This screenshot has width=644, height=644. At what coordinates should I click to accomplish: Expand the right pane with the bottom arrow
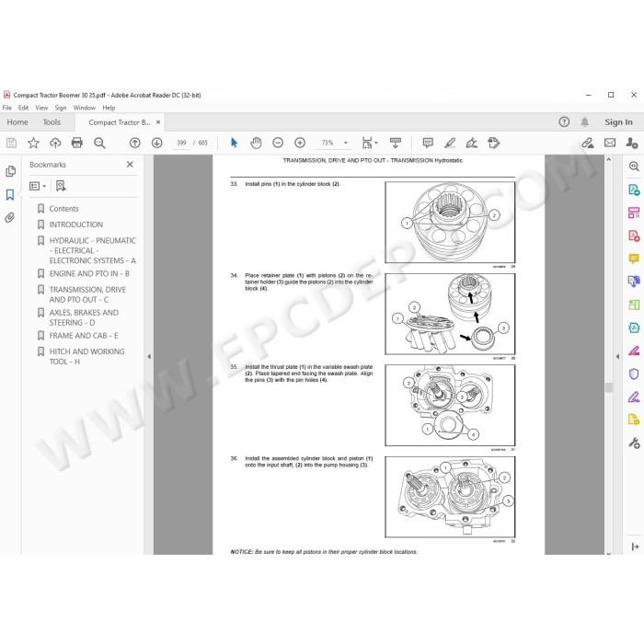(635, 546)
